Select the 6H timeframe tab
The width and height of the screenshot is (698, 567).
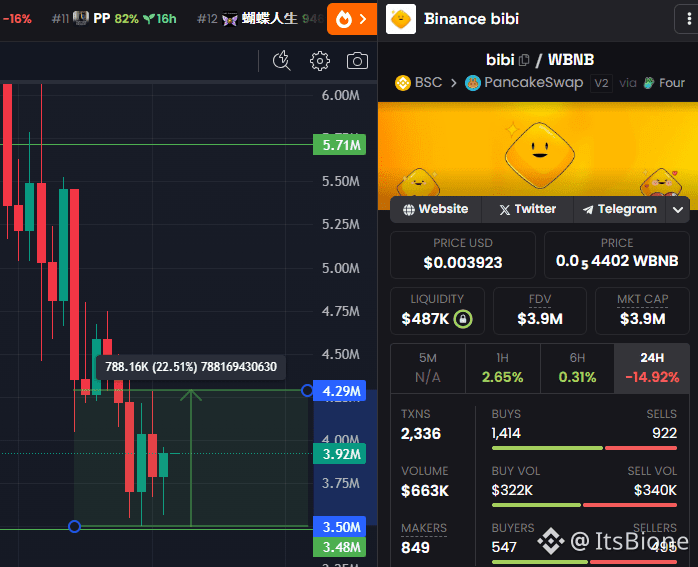pos(577,368)
